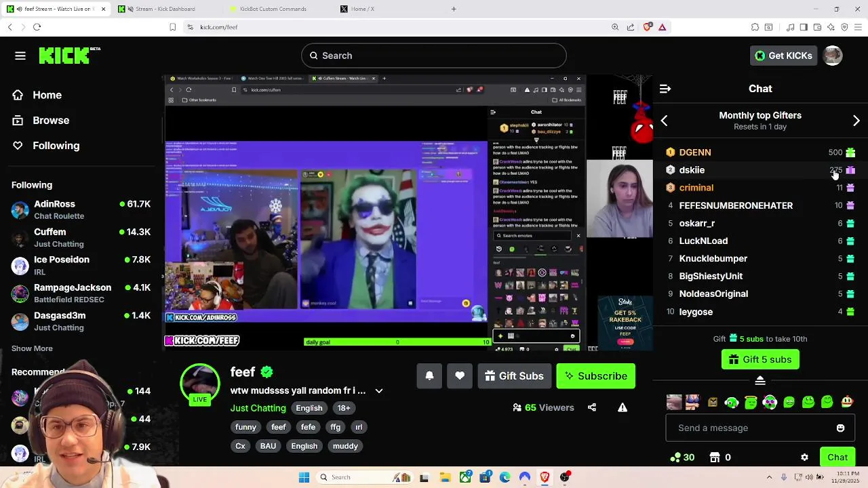Click the feef stream video player
The image size is (868, 488).
pos(408,212)
